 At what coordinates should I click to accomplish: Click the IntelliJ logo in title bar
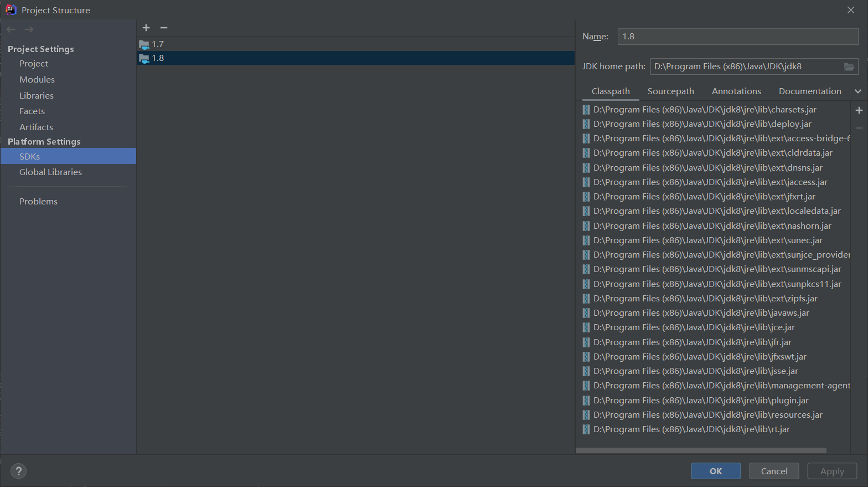11,9
